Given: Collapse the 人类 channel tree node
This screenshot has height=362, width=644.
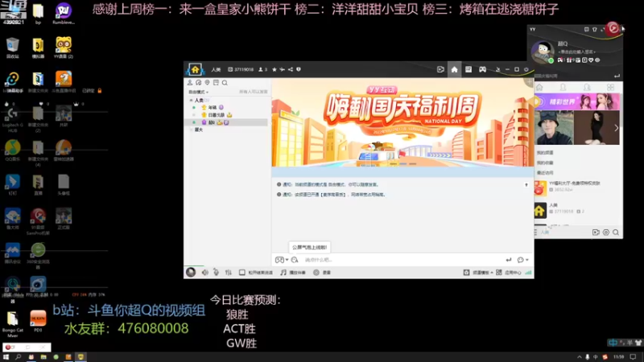Looking at the screenshot, I should click(191, 100).
